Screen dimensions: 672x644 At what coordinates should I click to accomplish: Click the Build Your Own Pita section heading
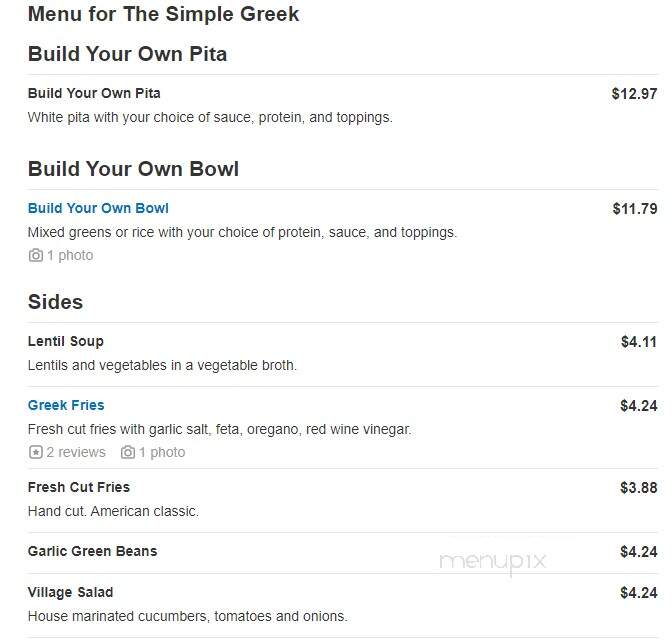pyautogui.click(x=127, y=54)
